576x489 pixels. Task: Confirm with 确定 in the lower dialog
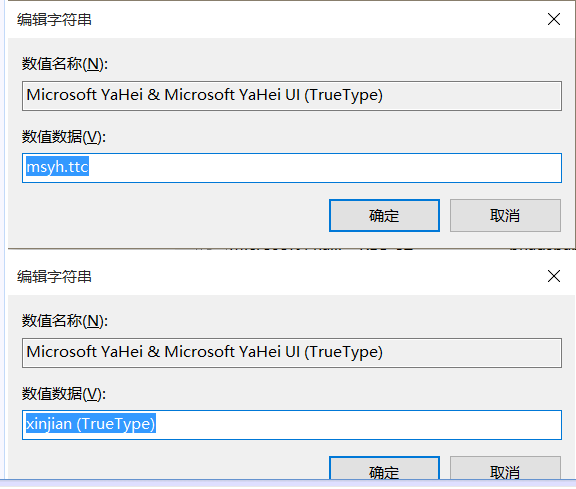point(384,468)
